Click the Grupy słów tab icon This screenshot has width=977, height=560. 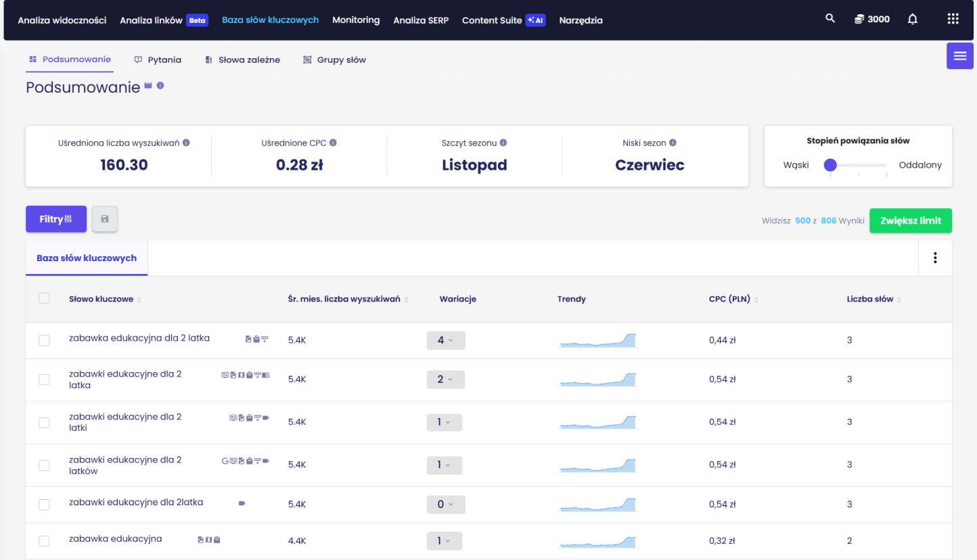coord(308,60)
